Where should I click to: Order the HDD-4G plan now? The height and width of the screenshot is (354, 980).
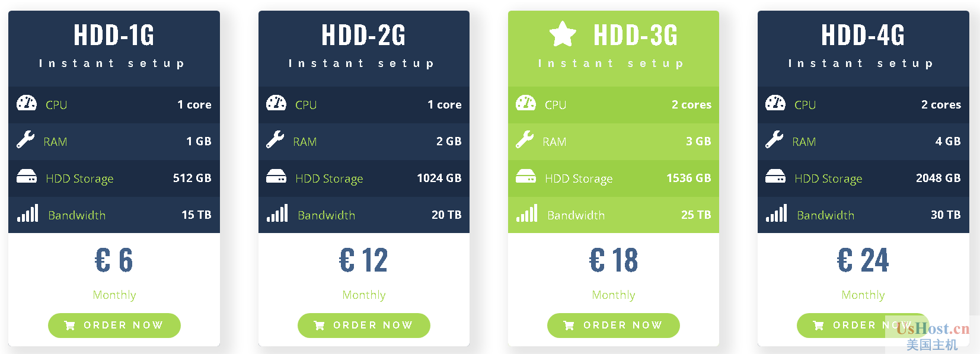pyautogui.click(x=863, y=326)
